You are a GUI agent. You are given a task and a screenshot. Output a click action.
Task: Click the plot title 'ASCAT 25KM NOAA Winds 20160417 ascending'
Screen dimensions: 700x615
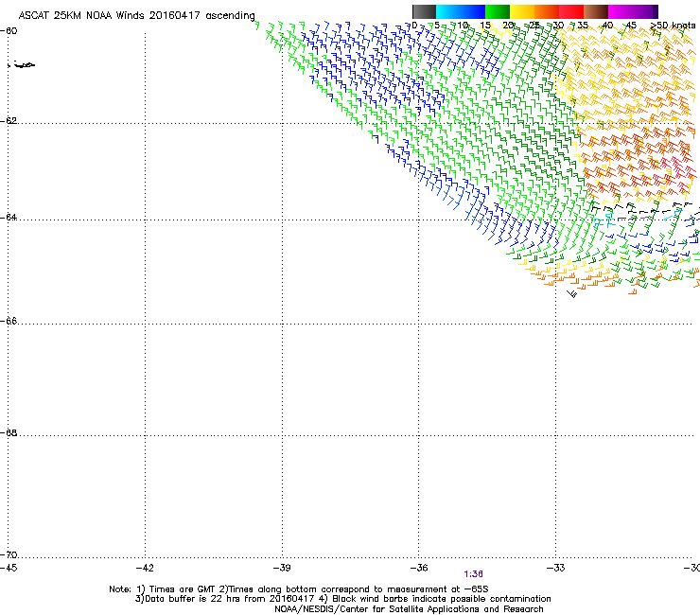click(136, 16)
